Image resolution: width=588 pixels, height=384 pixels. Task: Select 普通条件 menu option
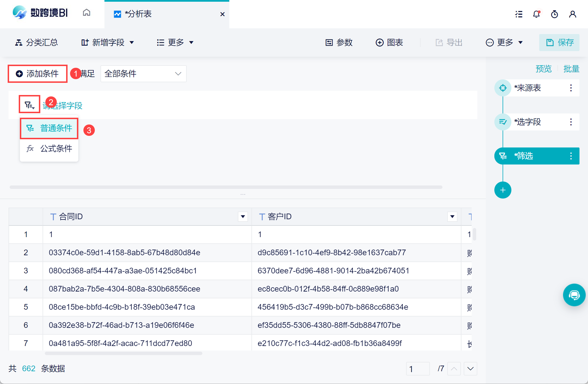pyautogui.click(x=49, y=128)
